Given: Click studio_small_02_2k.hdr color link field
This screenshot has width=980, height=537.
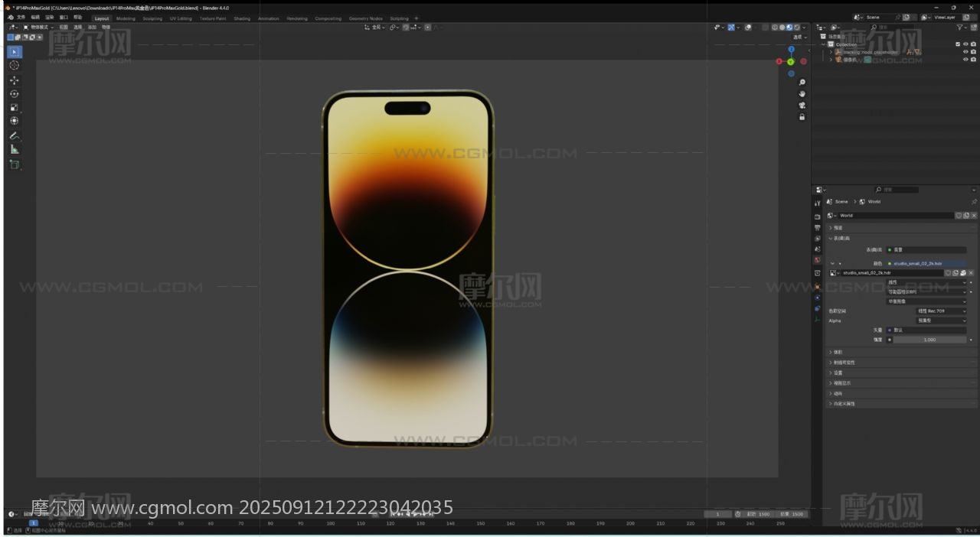Looking at the screenshot, I should (x=926, y=263).
